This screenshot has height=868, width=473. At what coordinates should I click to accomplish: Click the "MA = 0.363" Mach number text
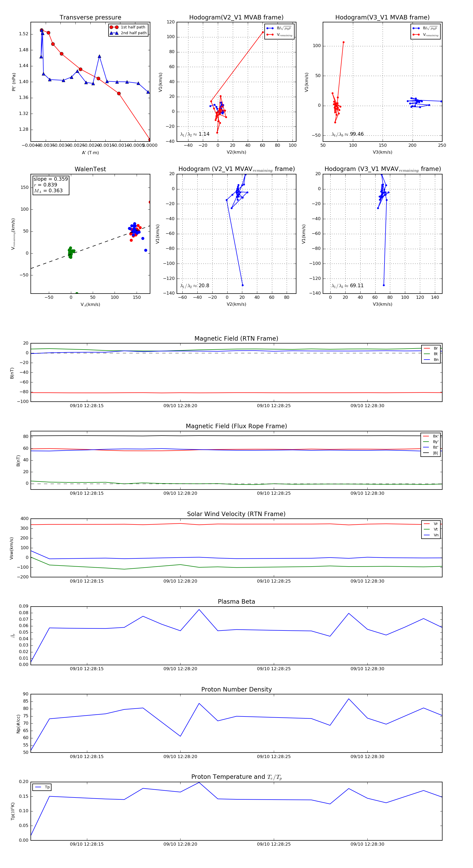point(48,191)
